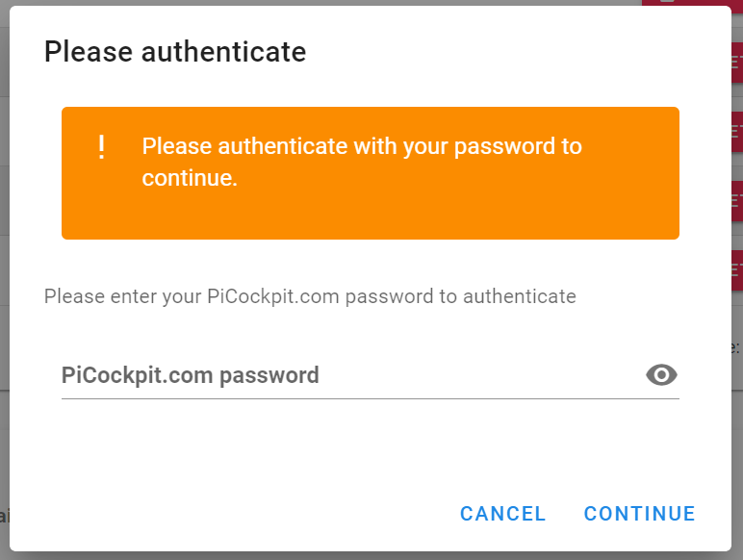The image size is (743, 560).
Task: Click the second red button behind the dialog
Action: click(x=737, y=132)
